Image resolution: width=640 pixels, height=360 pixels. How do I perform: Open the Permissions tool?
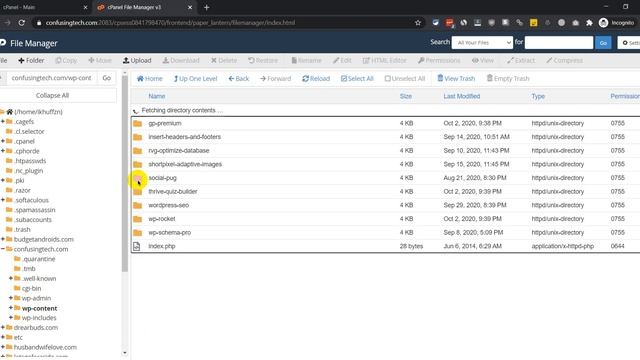tap(439, 60)
